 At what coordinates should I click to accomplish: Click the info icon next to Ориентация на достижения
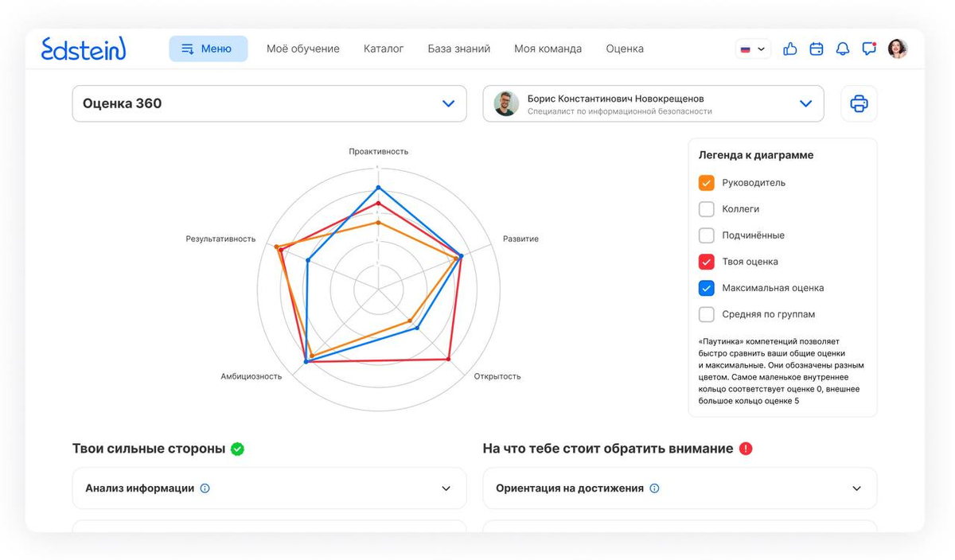(653, 488)
